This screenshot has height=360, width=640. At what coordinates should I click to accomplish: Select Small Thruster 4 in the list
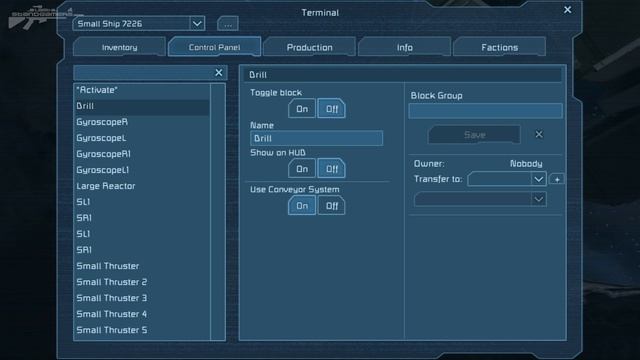tap(142, 314)
